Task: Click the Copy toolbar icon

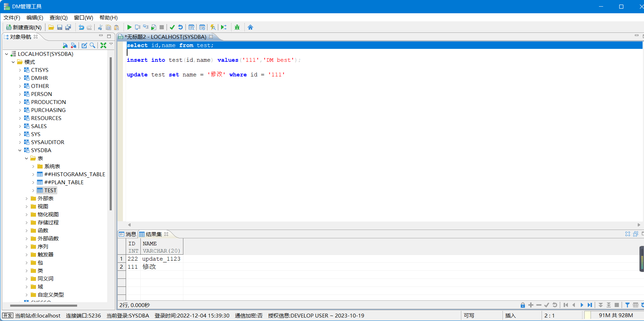Action: pos(108,27)
